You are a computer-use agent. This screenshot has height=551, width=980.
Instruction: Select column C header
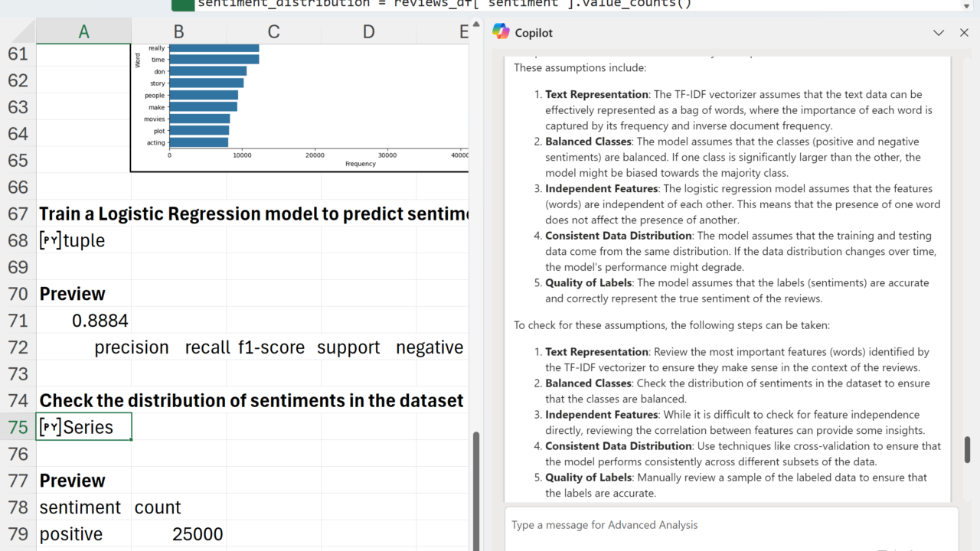[273, 31]
